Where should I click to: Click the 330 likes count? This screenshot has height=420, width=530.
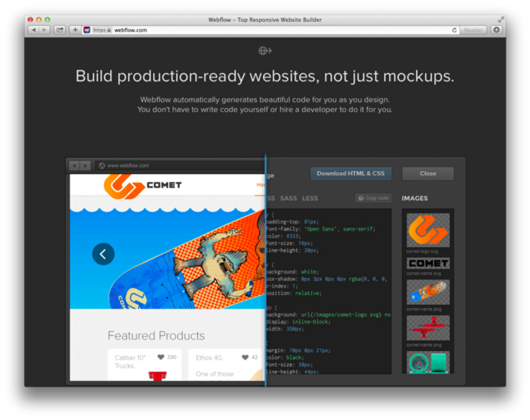coord(172,357)
